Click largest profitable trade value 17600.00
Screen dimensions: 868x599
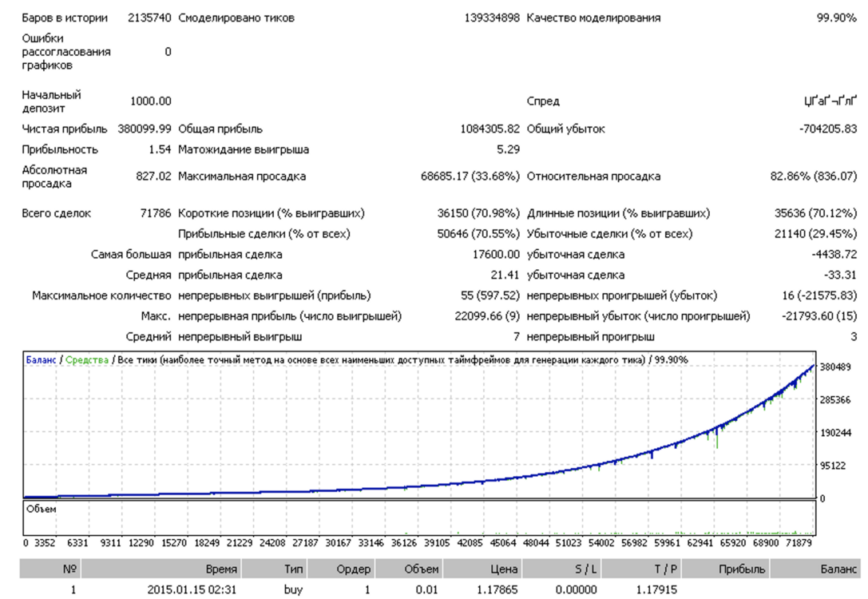[496, 255]
